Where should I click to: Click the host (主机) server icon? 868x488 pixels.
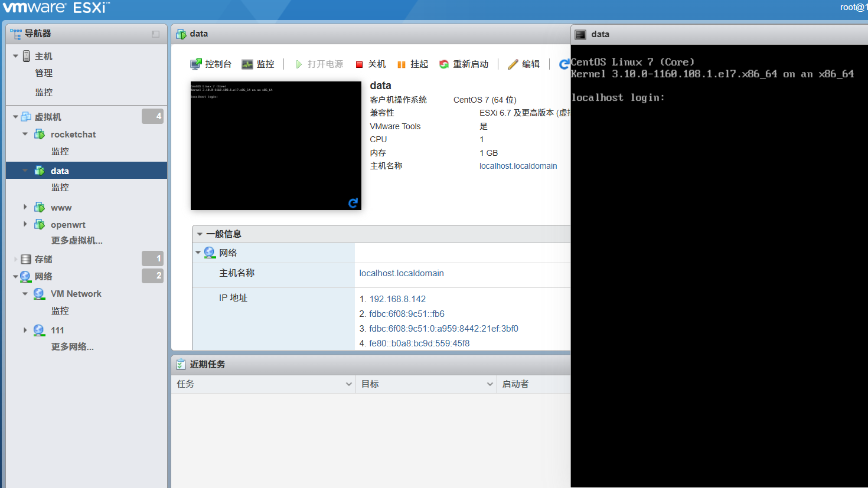pyautogui.click(x=27, y=56)
